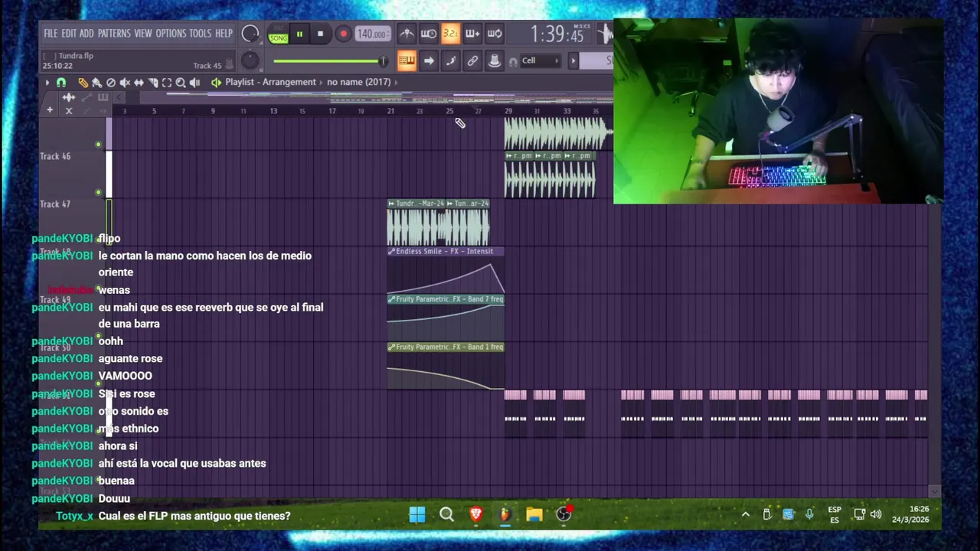Select the Slice tool
The height and width of the screenshot is (551, 980).
tap(152, 82)
